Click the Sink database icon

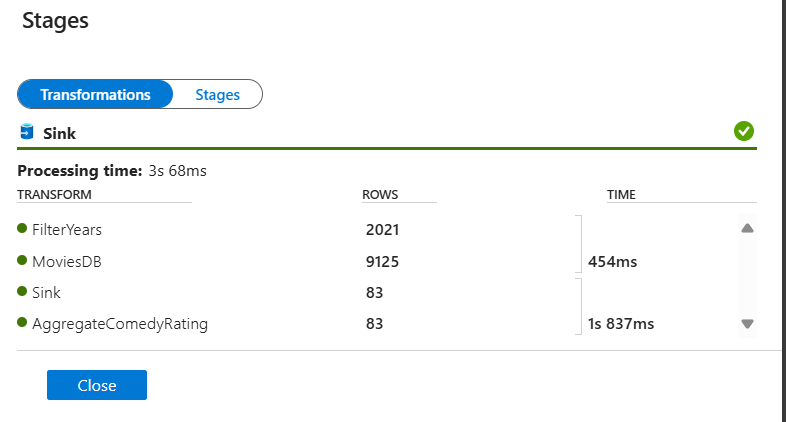point(27,132)
